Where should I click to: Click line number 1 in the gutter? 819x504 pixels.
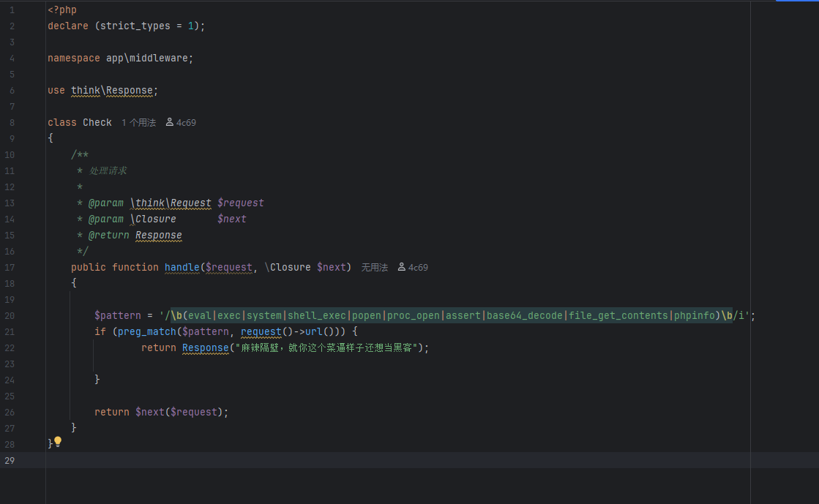pyautogui.click(x=12, y=10)
